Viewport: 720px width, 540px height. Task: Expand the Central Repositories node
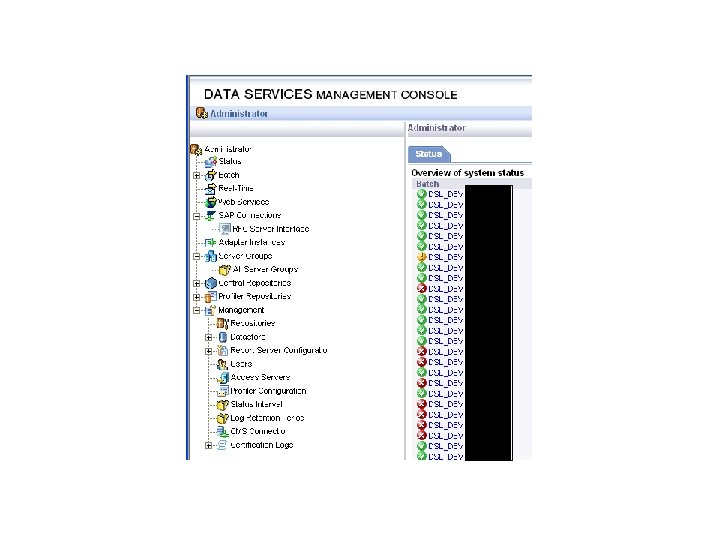click(x=197, y=283)
